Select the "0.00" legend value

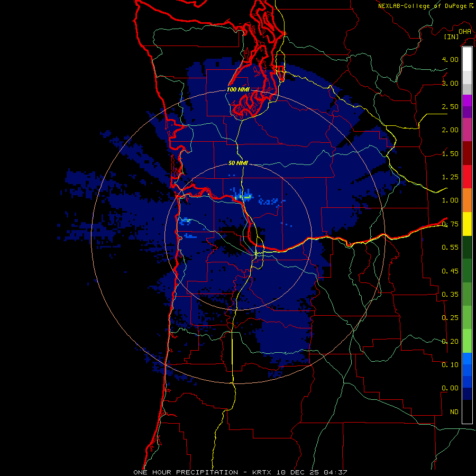[x=450, y=388]
